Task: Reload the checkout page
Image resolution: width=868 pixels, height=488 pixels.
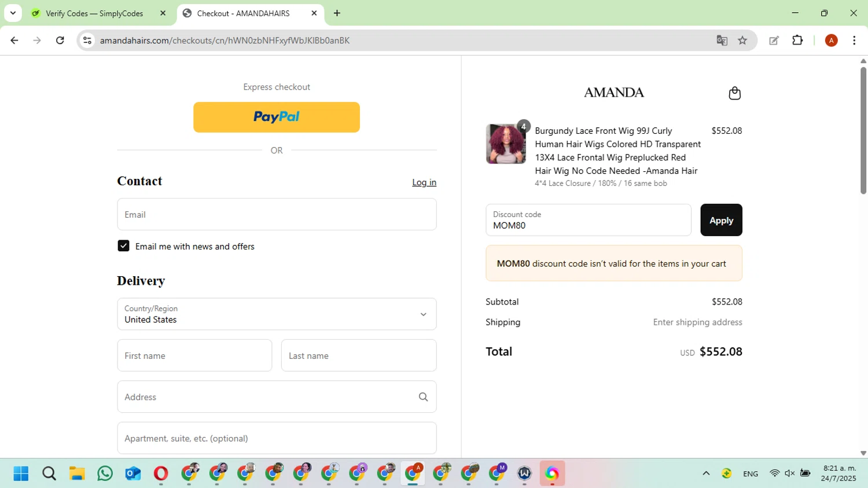Action: pos(60,41)
